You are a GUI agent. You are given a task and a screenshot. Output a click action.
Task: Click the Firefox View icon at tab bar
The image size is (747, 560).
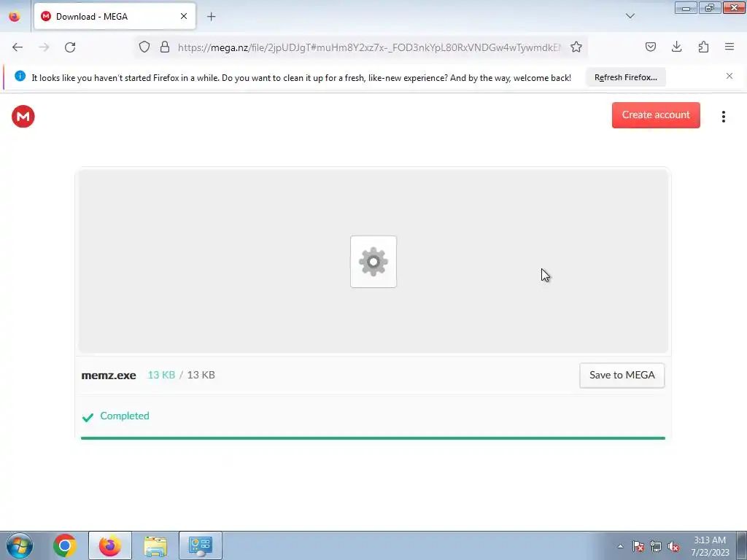tap(15, 16)
